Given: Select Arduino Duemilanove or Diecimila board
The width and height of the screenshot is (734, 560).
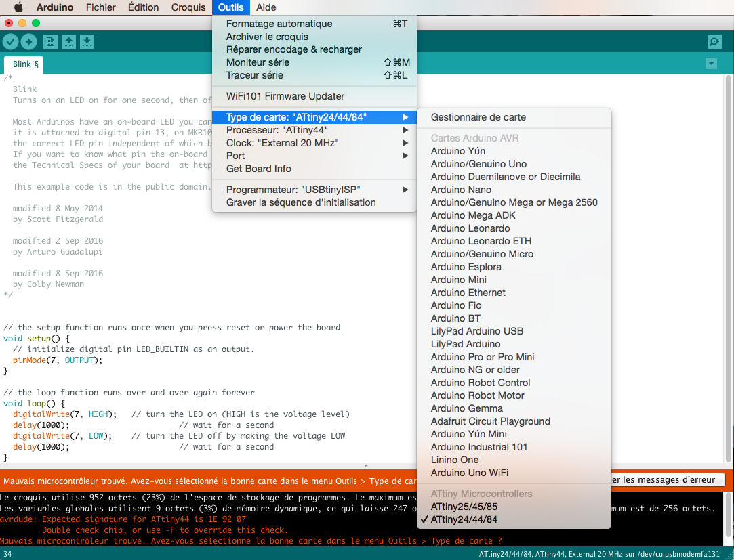Looking at the screenshot, I should 514,177.
